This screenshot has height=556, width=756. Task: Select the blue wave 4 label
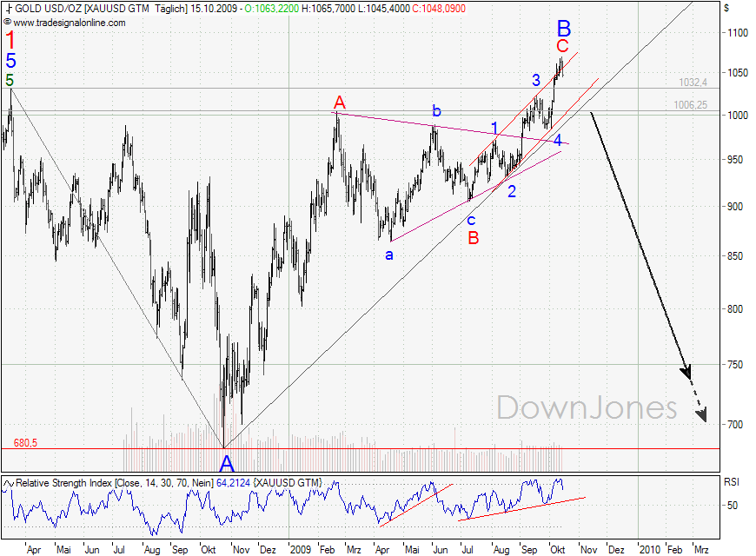558,141
